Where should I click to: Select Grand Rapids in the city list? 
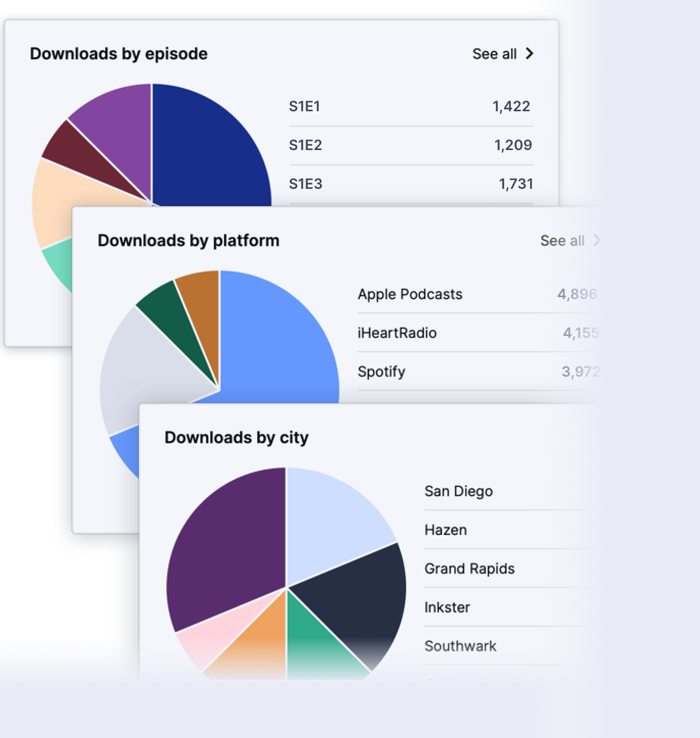tap(469, 569)
